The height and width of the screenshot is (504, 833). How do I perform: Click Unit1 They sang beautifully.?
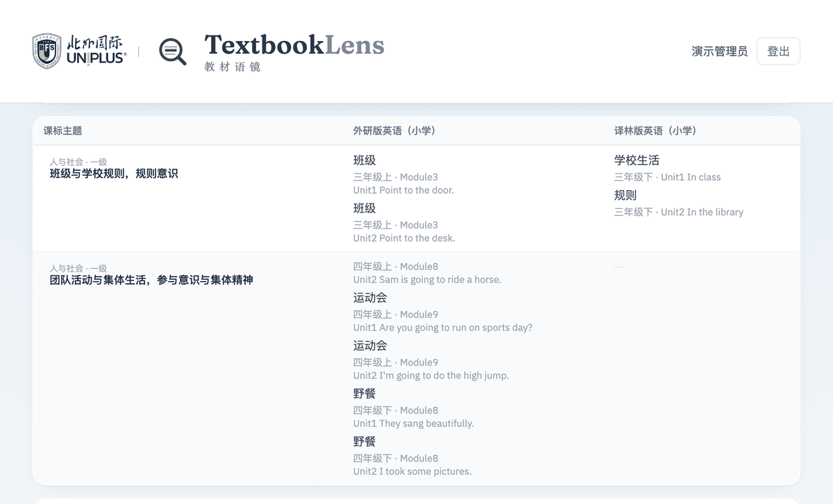pyautogui.click(x=414, y=423)
